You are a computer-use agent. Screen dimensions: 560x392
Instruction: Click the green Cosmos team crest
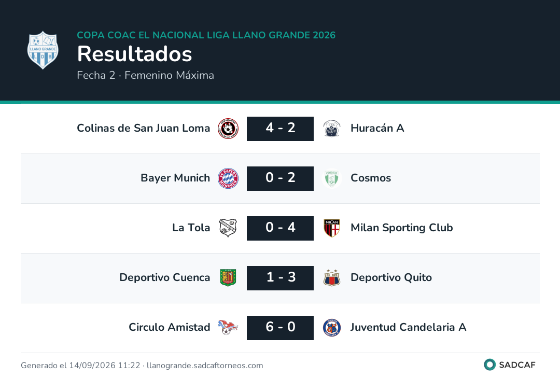point(332,178)
